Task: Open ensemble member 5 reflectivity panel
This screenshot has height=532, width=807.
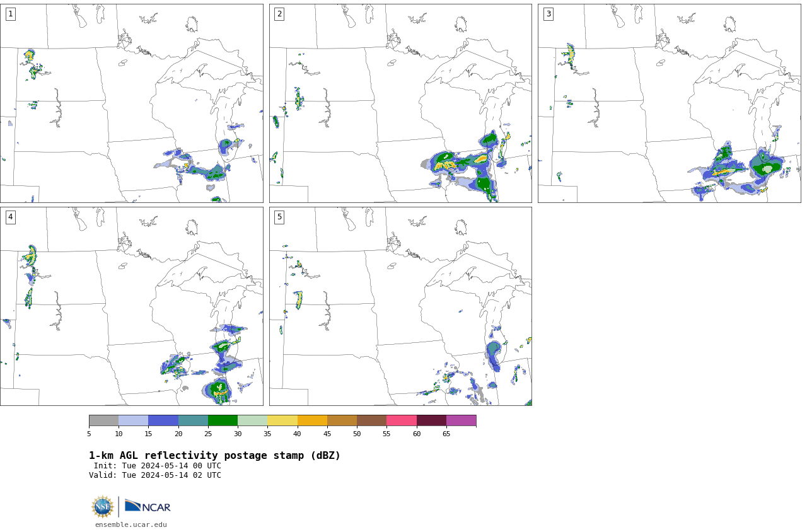Action: click(x=400, y=306)
